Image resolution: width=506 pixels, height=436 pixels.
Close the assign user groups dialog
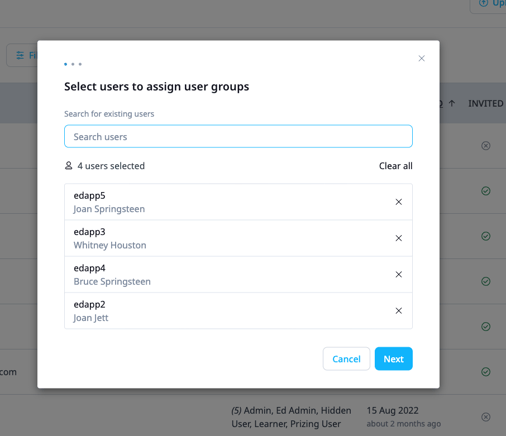click(x=421, y=58)
